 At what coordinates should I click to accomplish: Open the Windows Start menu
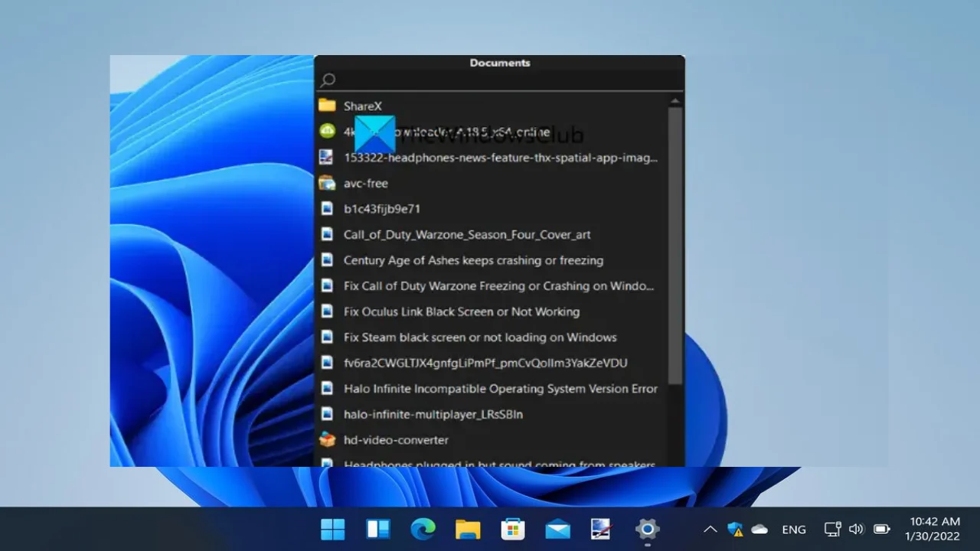click(333, 529)
